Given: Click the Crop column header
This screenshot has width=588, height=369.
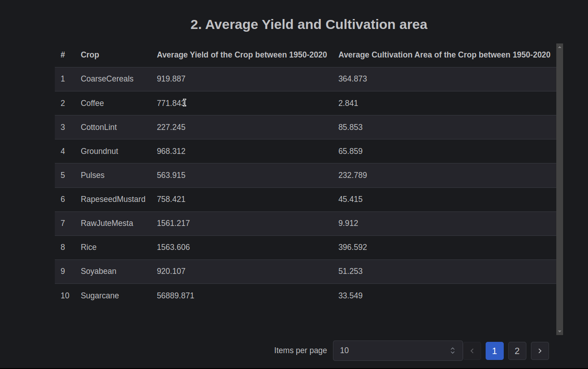Looking at the screenshot, I should coord(90,55).
